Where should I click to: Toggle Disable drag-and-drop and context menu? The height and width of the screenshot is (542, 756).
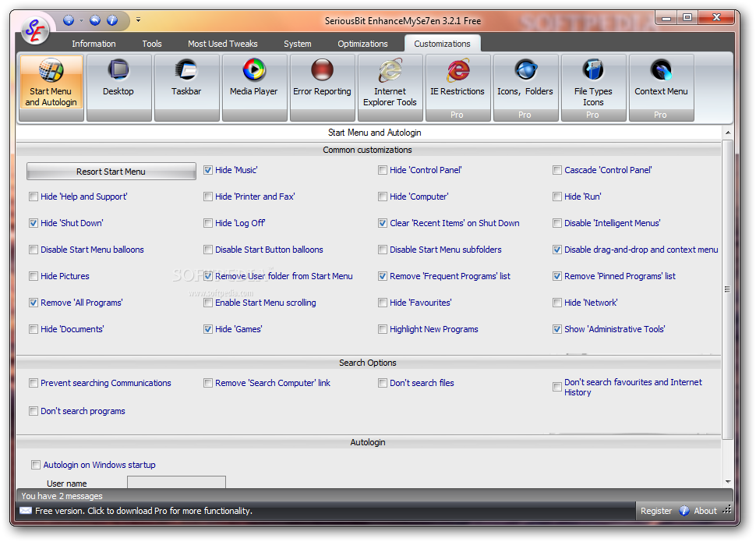coord(557,250)
